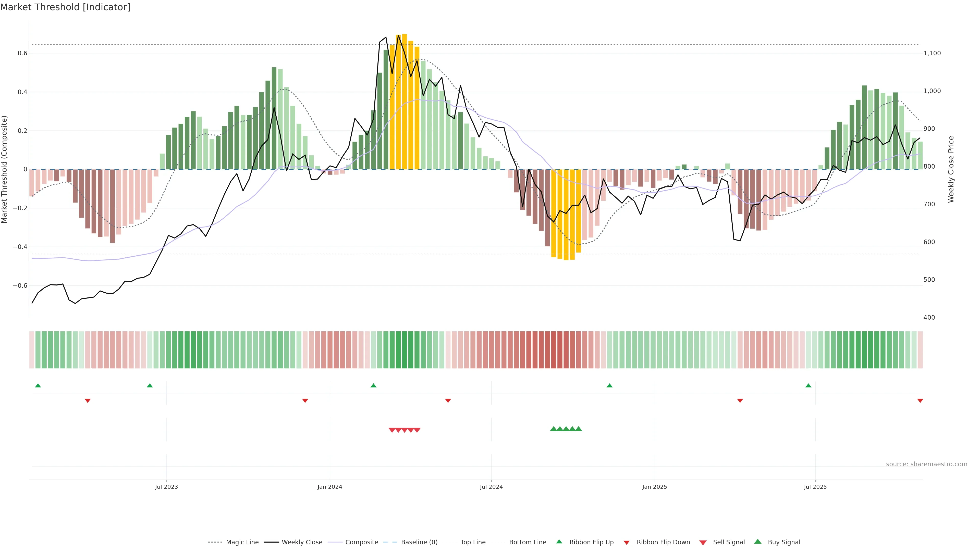Click ribbon flip up marker just before Jul 2025

(808, 386)
